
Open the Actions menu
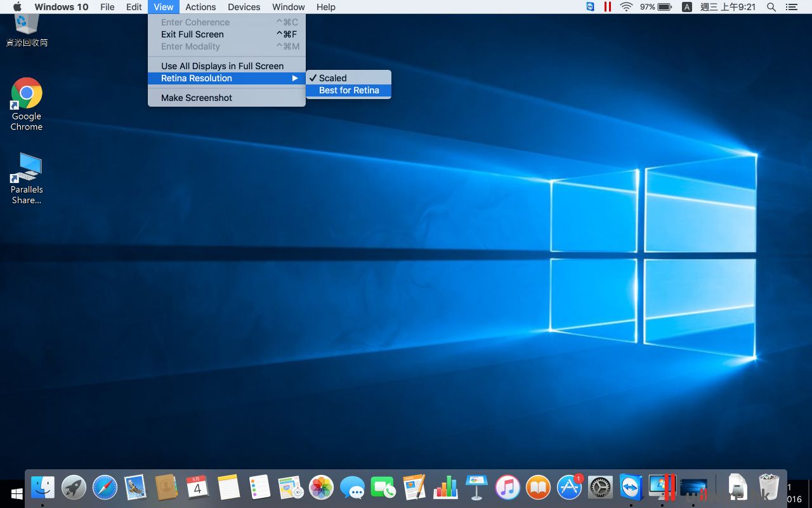[x=200, y=7]
